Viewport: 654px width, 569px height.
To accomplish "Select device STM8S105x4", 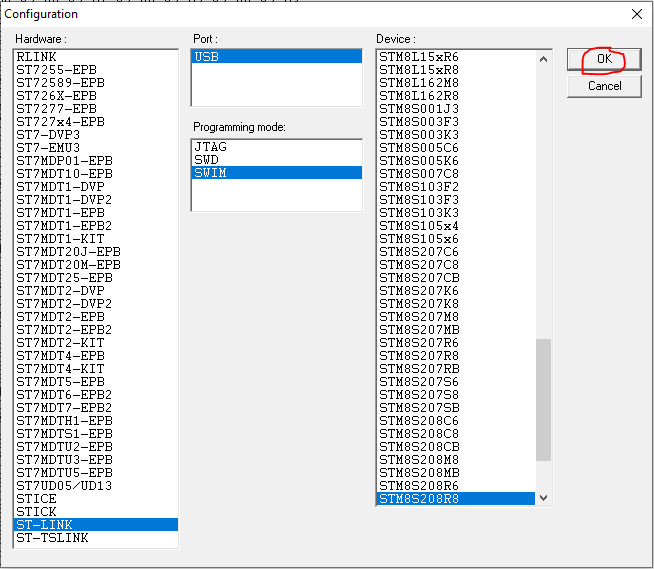I will pyautogui.click(x=456, y=226).
